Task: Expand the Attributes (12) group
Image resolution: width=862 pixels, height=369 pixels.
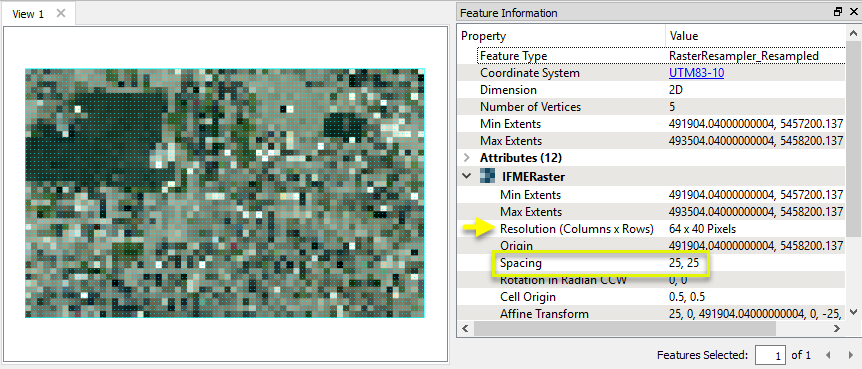Action: click(x=467, y=158)
